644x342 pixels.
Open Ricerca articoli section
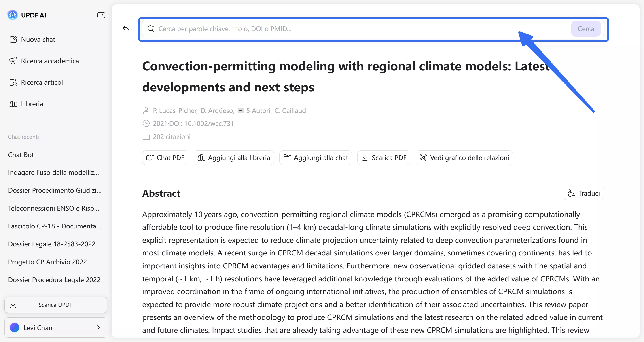click(x=43, y=82)
